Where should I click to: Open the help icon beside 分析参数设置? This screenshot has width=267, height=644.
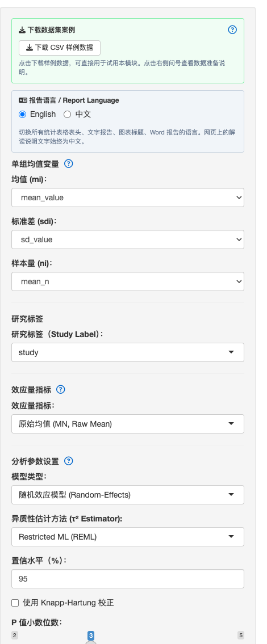tap(69, 461)
